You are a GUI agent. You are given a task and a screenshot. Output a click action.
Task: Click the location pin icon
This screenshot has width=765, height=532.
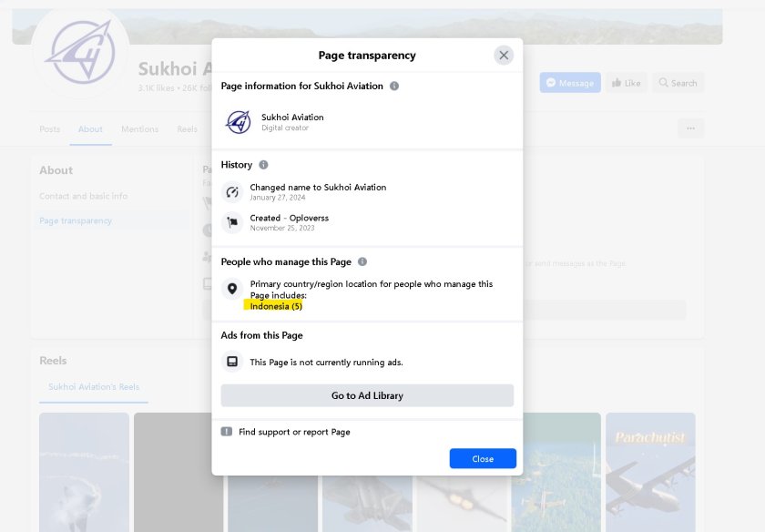pos(232,289)
